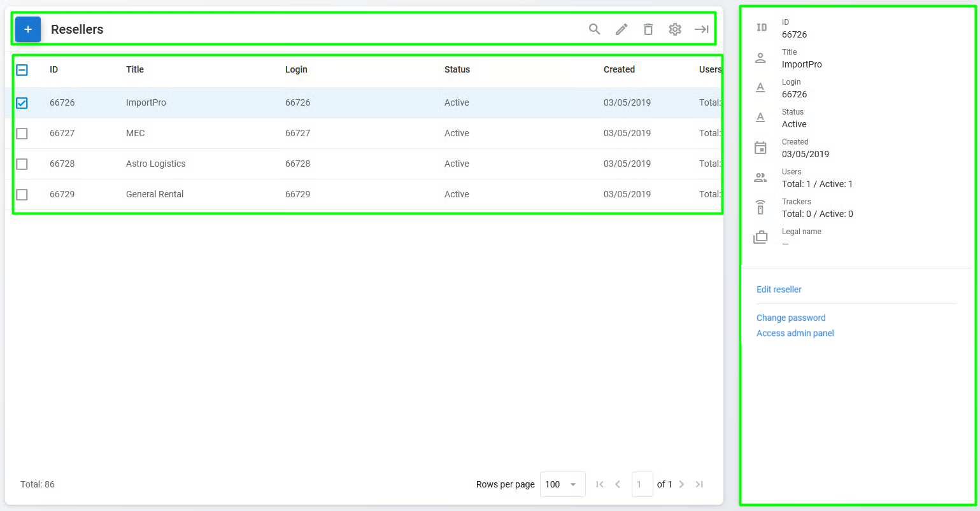Sort by the Created column header
This screenshot has width=980, height=511.
[619, 69]
